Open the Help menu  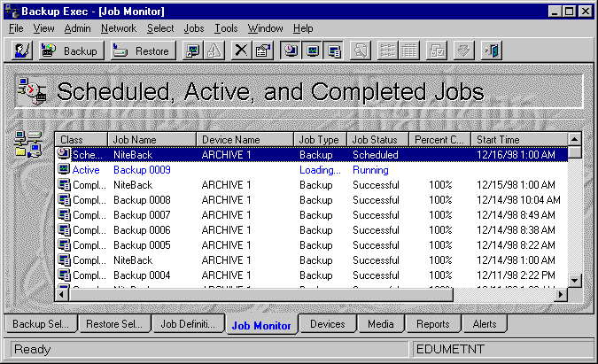pyautogui.click(x=303, y=28)
